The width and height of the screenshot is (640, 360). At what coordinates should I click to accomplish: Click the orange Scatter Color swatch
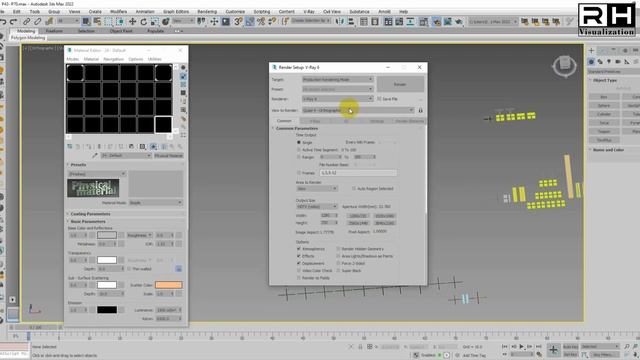(x=169, y=285)
